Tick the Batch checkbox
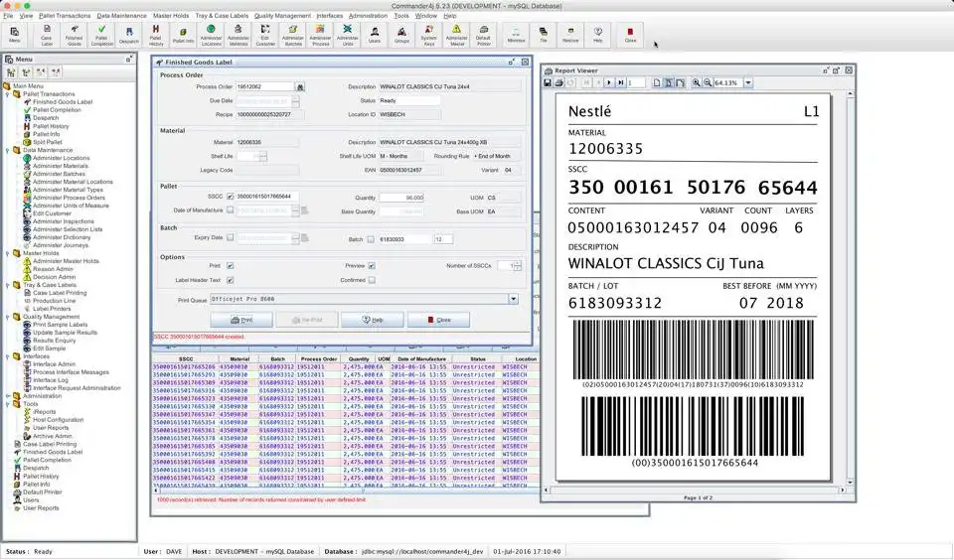Viewport: 954px width, 560px height. (371, 239)
